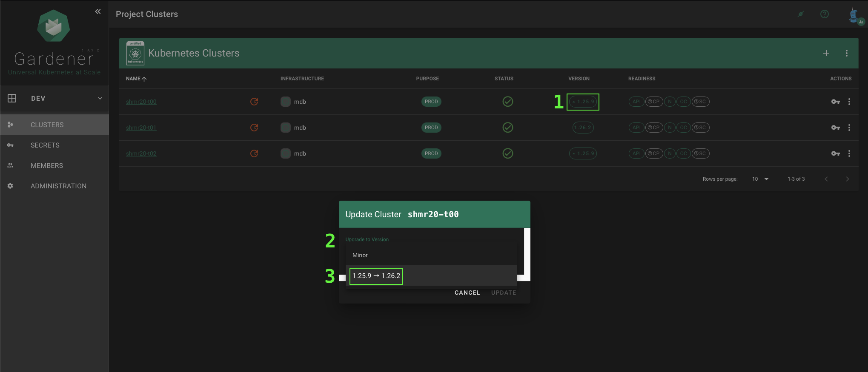
Task: Click status checkmark for shmr20-t01
Action: click(507, 128)
